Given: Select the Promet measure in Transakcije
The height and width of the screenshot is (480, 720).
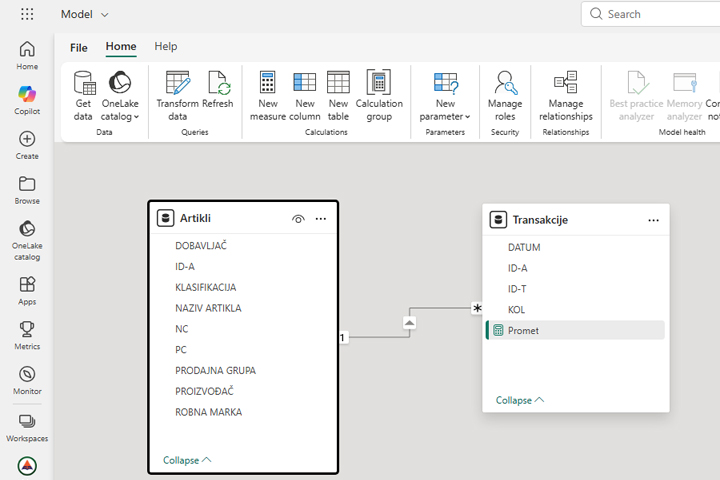Looking at the screenshot, I should (523, 330).
